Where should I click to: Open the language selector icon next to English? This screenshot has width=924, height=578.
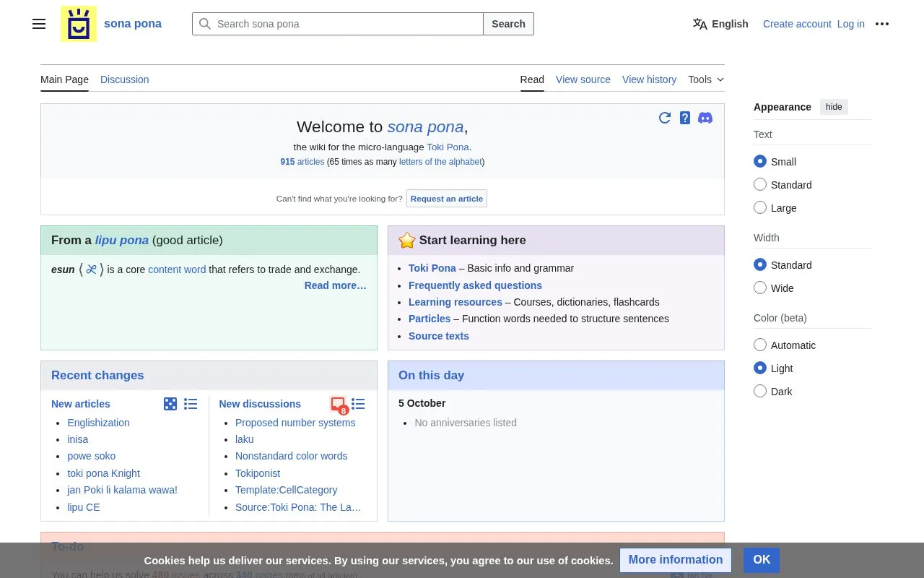tap(700, 24)
